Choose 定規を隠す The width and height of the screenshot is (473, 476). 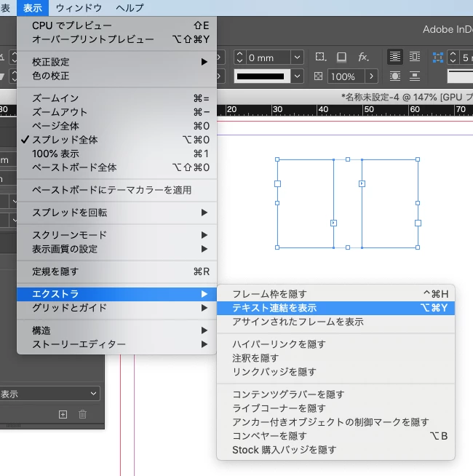(117, 271)
